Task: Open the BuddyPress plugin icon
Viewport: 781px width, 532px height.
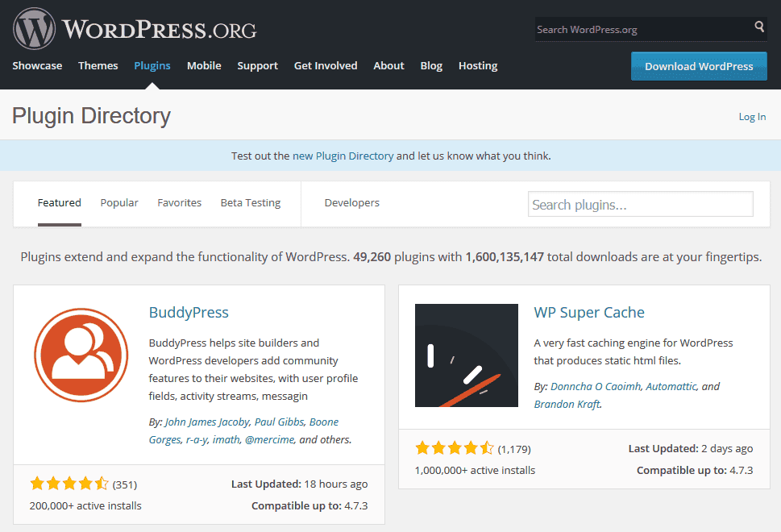Action: pyautogui.click(x=81, y=355)
